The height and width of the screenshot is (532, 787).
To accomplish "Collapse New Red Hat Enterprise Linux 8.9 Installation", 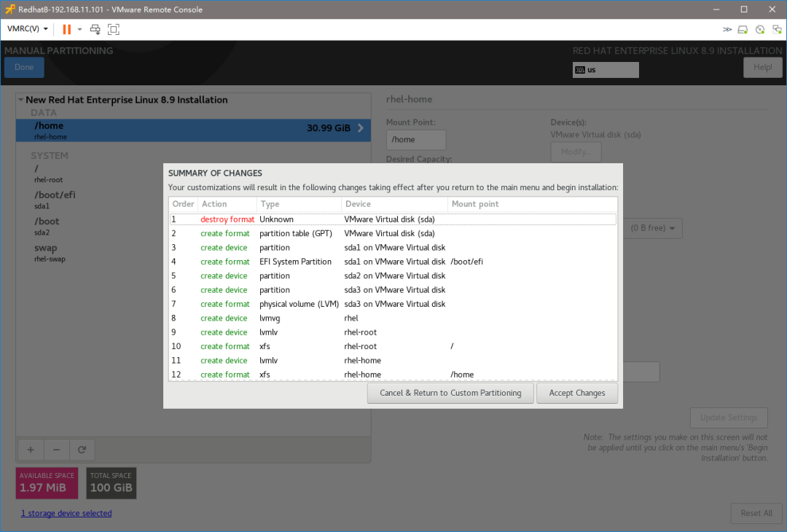I will [21, 100].
